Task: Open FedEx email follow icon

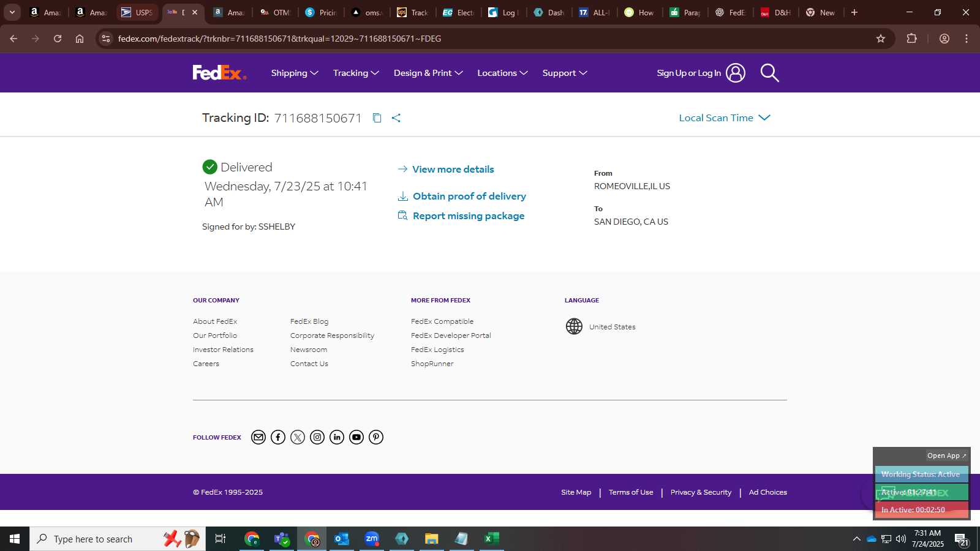Action: tap(258, 437)
